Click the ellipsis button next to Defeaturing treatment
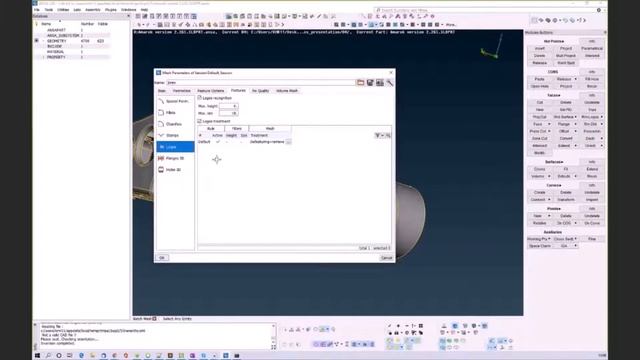Viewport: 640px width, 360px height. [x=289, y=142]
